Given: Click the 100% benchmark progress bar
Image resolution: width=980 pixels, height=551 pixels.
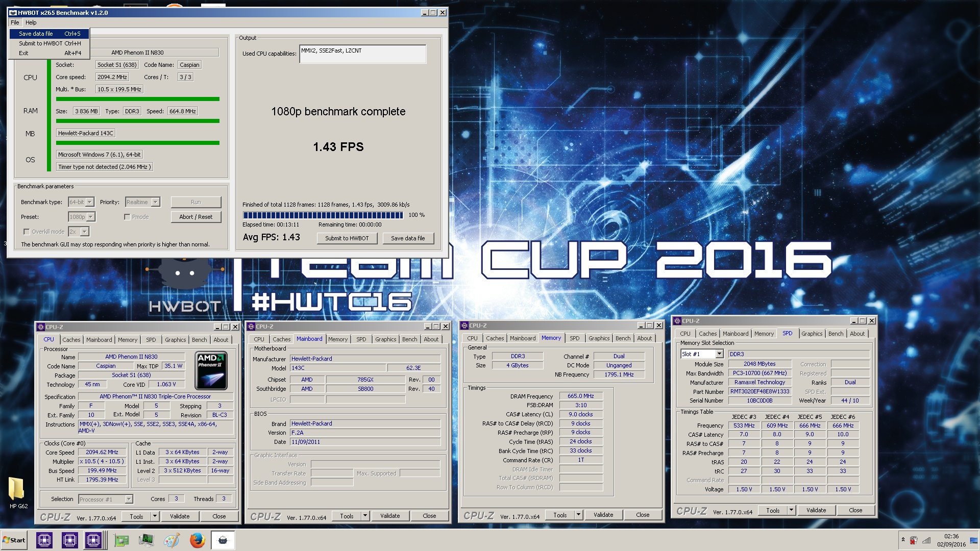Looking at the screenshot, I should tap(323, 215).
